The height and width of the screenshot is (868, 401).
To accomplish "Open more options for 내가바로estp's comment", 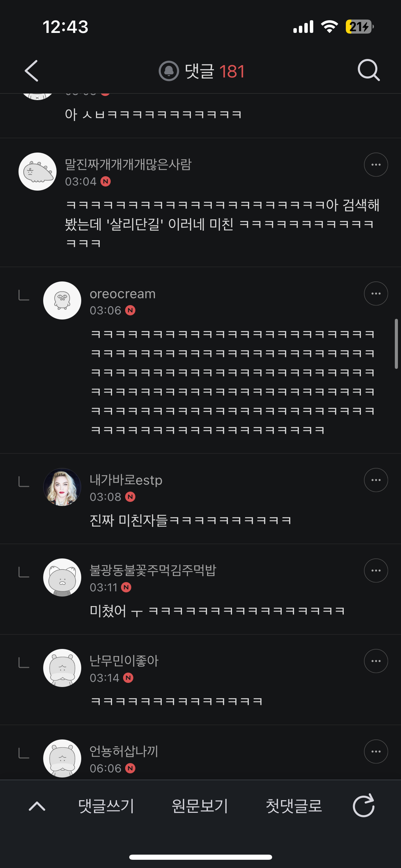I will [376, 480].
